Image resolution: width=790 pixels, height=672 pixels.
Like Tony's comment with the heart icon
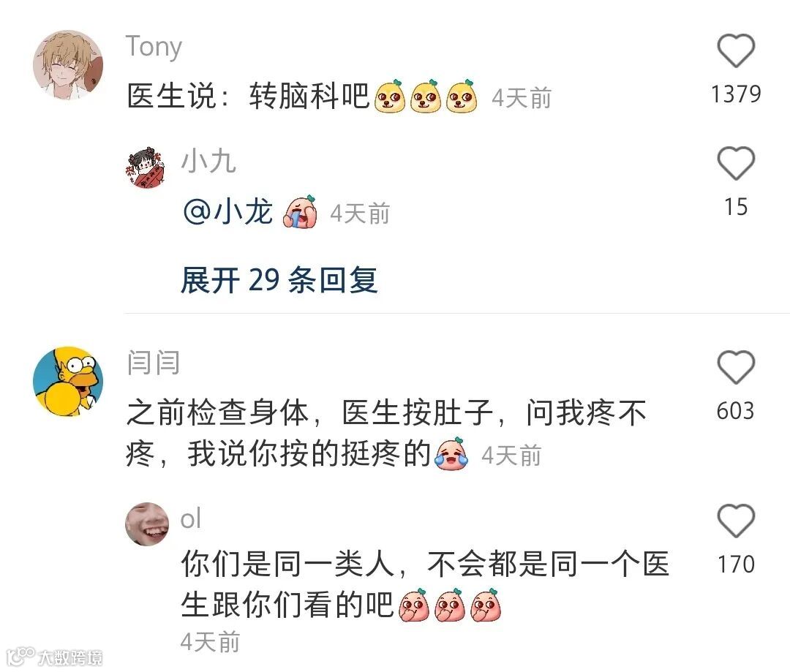pos(736,50)
